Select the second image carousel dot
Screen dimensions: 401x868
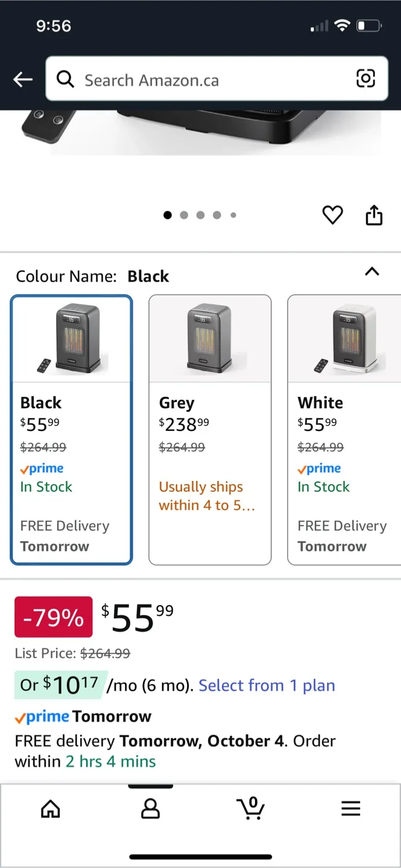pos(184,215)
